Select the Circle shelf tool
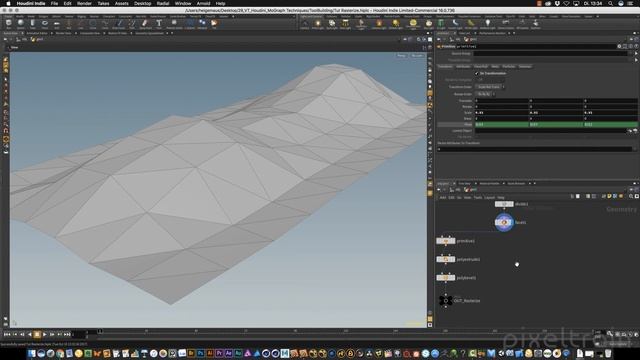Viewport: 640px width, 360px height. tap(93, 24)
